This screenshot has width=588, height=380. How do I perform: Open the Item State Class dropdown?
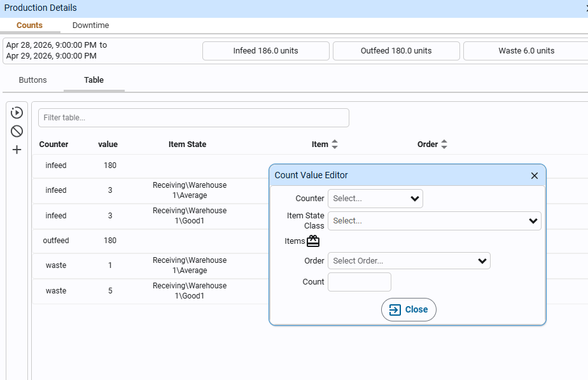435,221
